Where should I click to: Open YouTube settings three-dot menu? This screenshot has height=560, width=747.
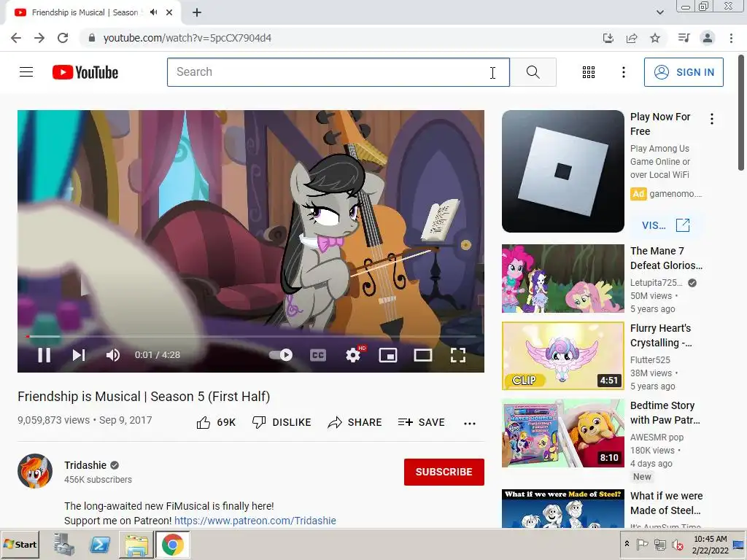tap(623, 72)
